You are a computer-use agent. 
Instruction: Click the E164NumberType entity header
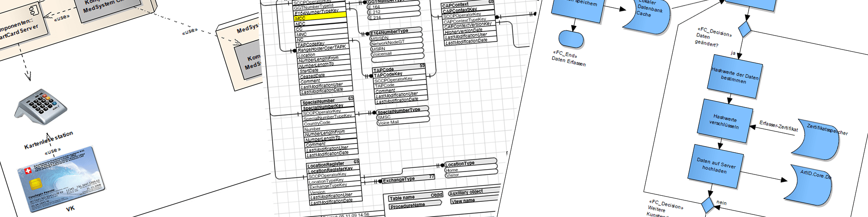click(395, 32)
